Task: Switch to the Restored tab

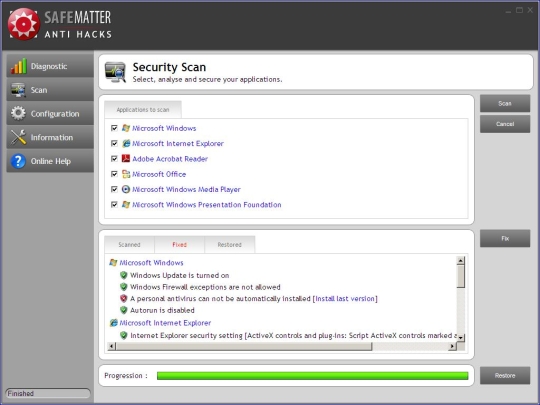Action: click(229, 245)
